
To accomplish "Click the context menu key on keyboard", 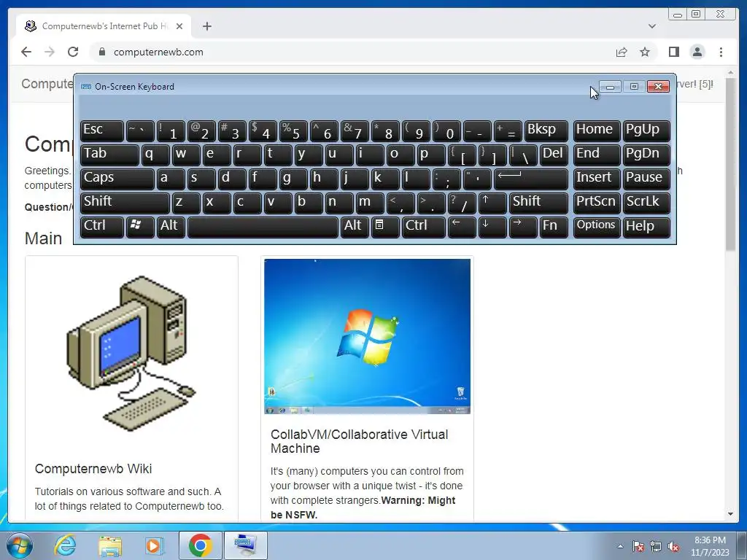I will coord(385,227).
